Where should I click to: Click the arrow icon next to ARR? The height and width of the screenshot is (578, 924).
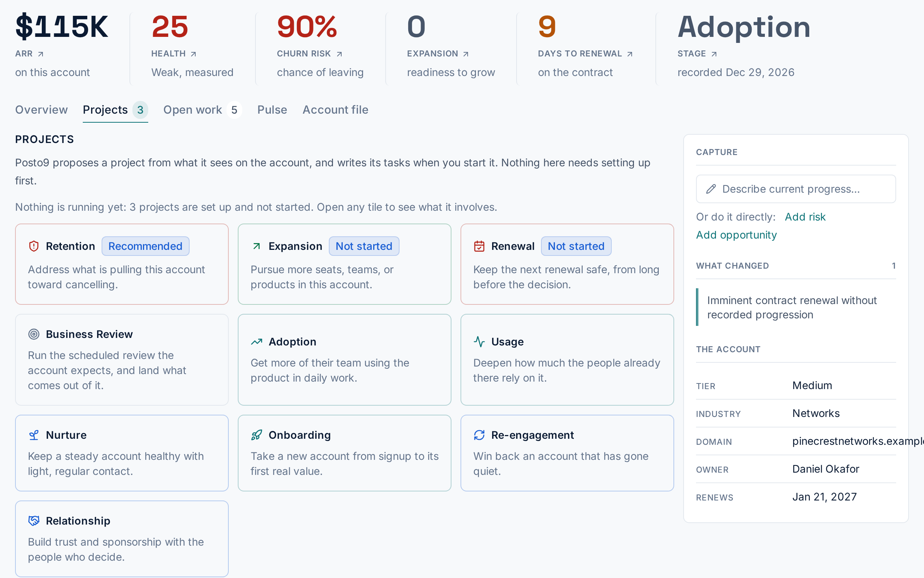41,54
